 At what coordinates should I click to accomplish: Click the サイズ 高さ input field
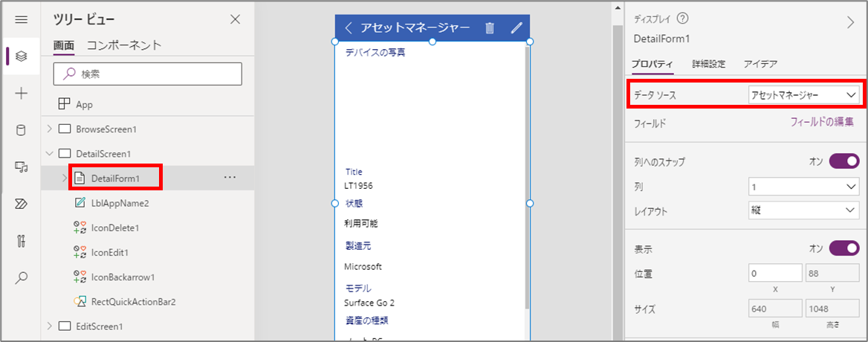[x=832, y=309]
